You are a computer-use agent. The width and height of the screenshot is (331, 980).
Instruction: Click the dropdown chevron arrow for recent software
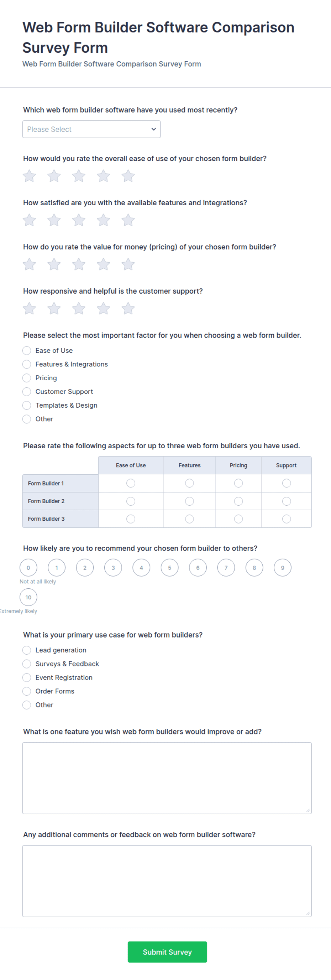153,129
